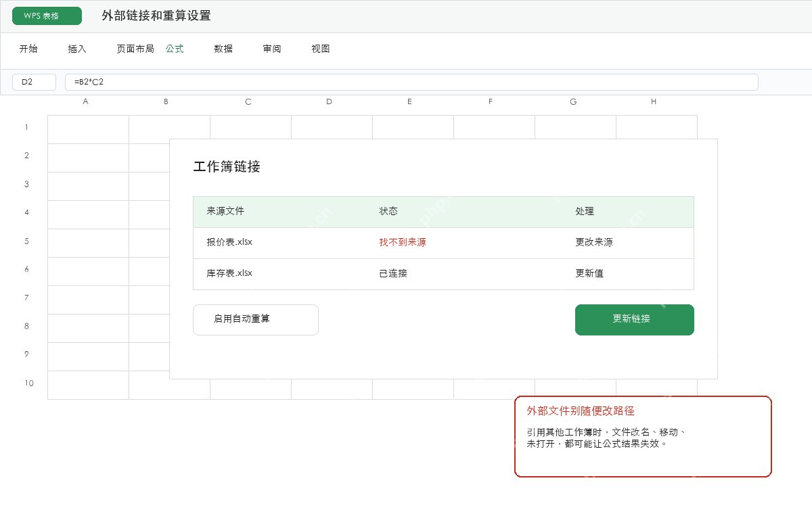Select row 1 header

pos(27,127)
